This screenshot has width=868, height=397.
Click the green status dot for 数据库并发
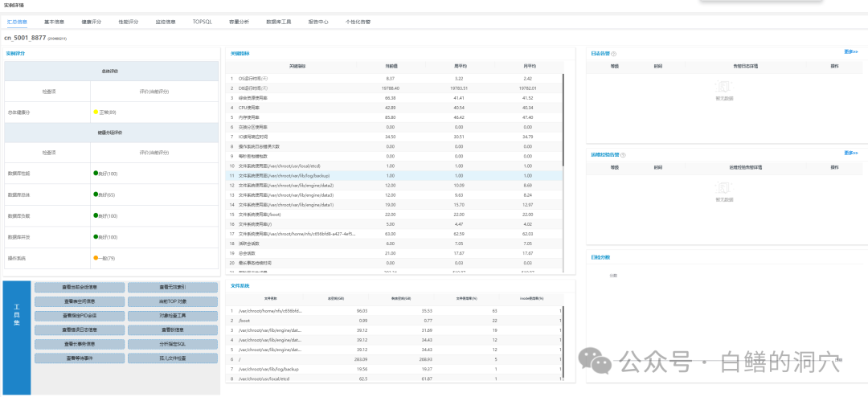(x=96, y=236)
